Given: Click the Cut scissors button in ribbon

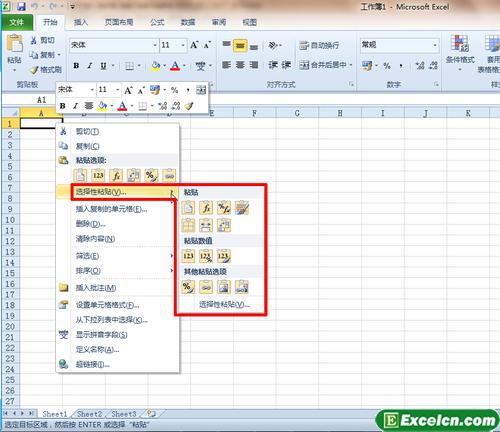Looking at the screenshot, I should pos(42,40).
